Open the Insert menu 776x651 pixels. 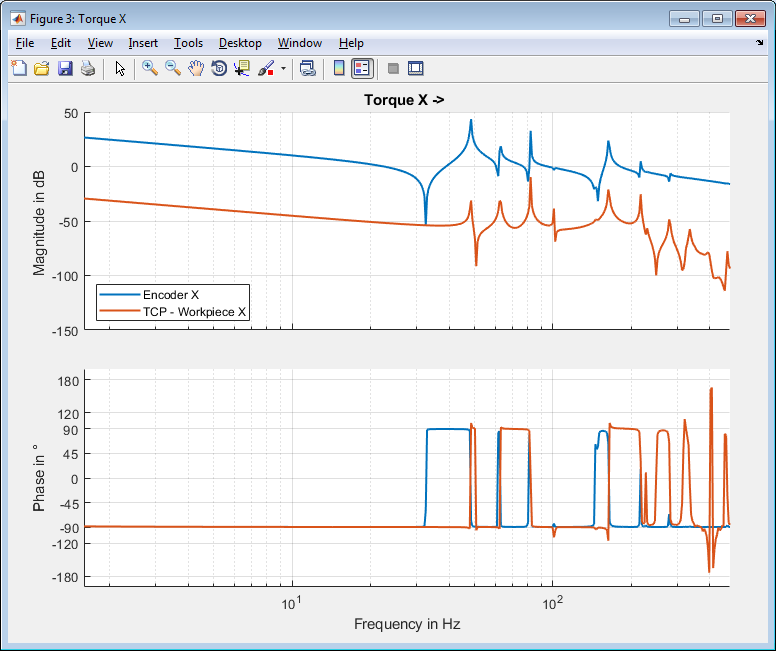[x=143, y=43]
